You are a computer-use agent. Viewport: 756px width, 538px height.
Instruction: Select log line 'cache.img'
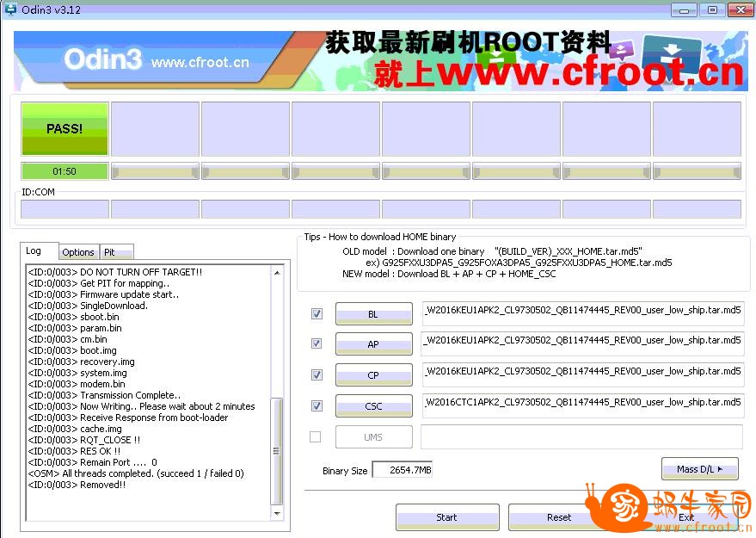tap(75, 429)
